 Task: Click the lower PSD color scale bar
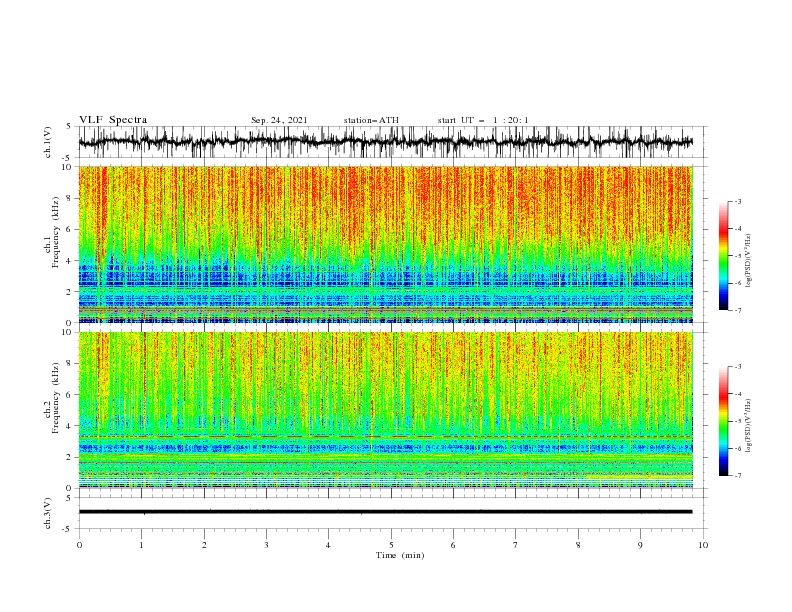pos(723,421)
